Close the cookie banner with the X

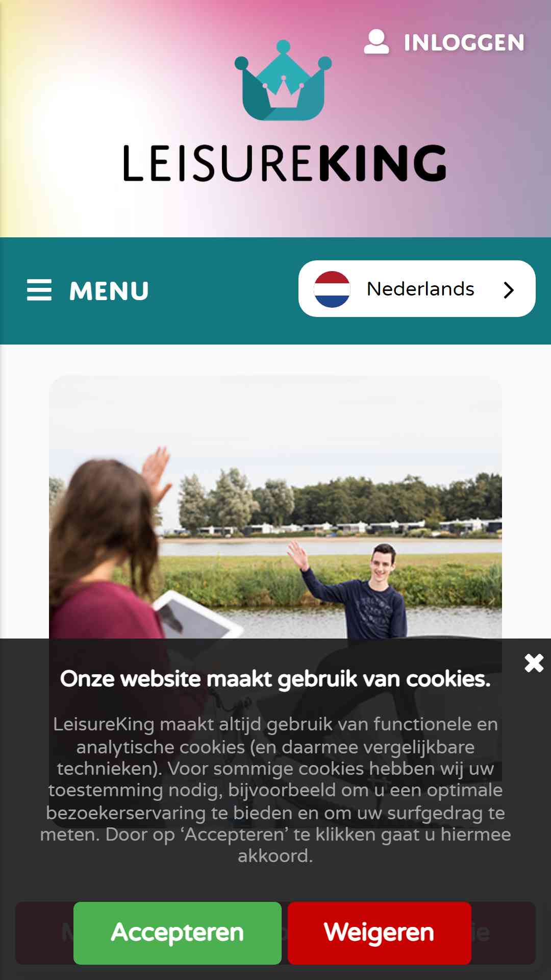click(534, 663)
